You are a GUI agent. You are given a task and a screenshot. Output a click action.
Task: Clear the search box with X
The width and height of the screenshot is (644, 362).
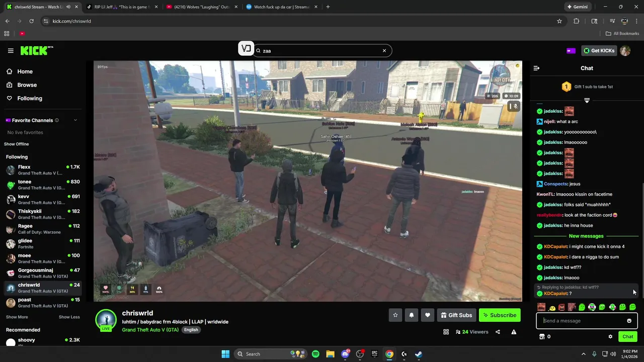point(384,51)
